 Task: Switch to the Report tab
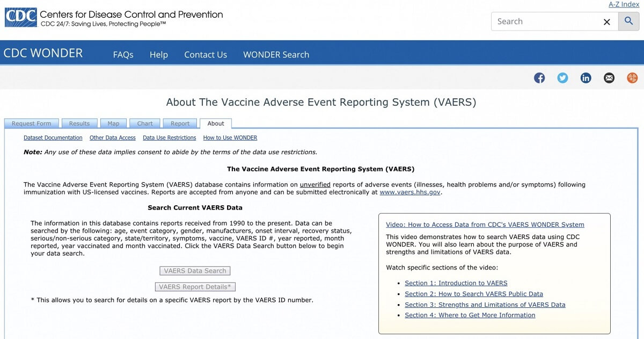pyautogui.click(x=180, y=124)
